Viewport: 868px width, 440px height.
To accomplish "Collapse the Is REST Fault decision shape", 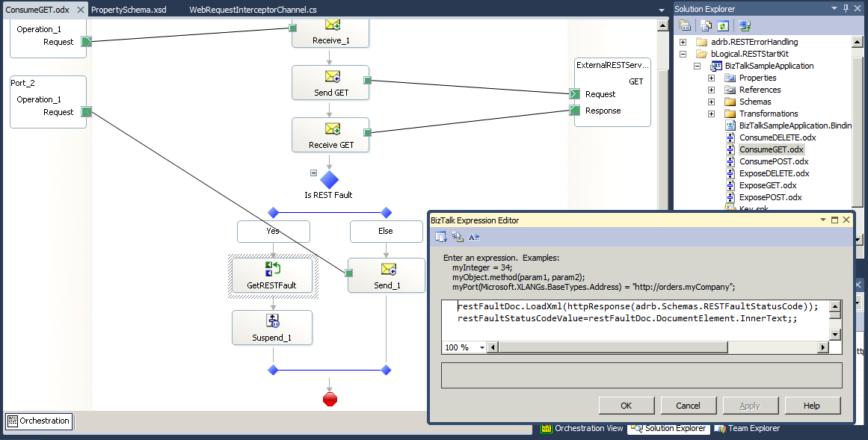I will [x=313, y=173].
